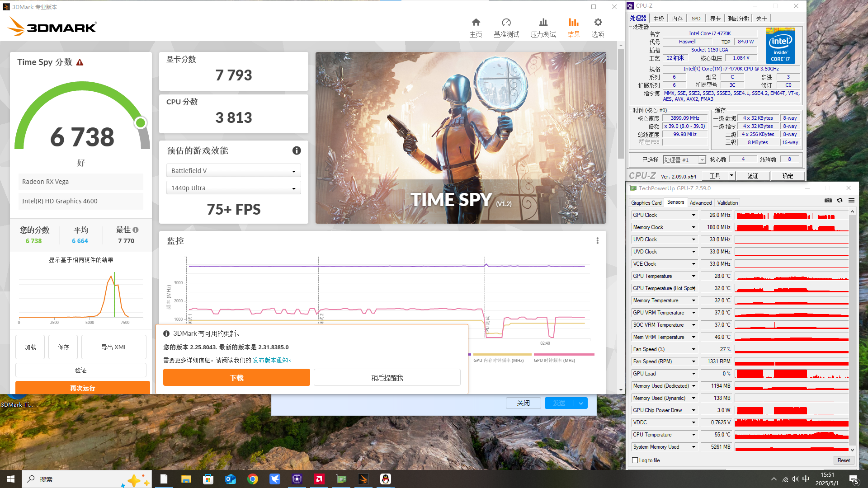Click the remind me later button

387,378
